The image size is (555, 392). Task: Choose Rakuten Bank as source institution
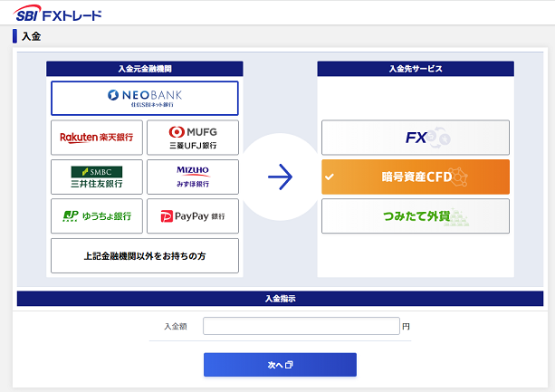(x=97, y=138)
